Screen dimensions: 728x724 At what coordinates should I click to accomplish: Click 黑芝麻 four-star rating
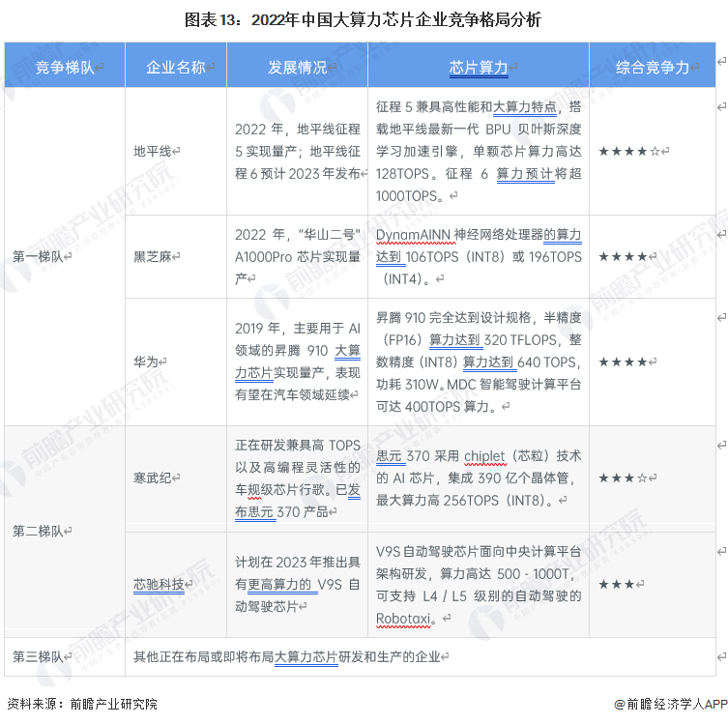623,257
